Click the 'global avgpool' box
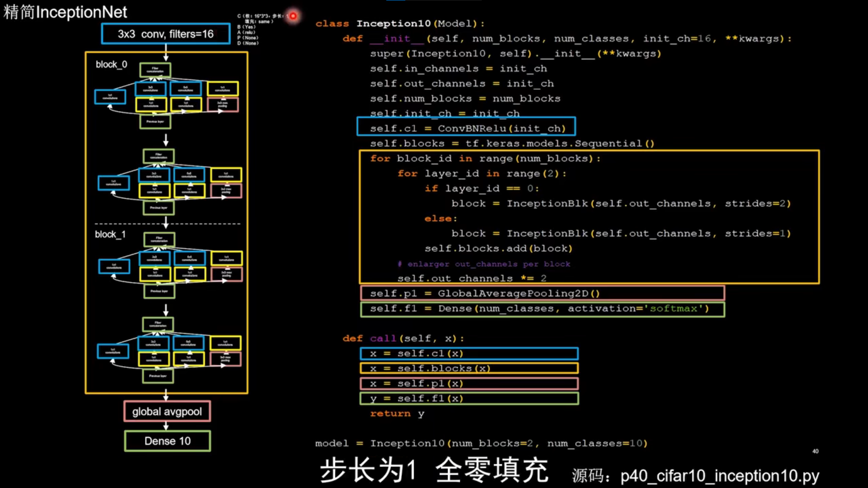This screenshot has height=488, width=868. tap(167, 411)
